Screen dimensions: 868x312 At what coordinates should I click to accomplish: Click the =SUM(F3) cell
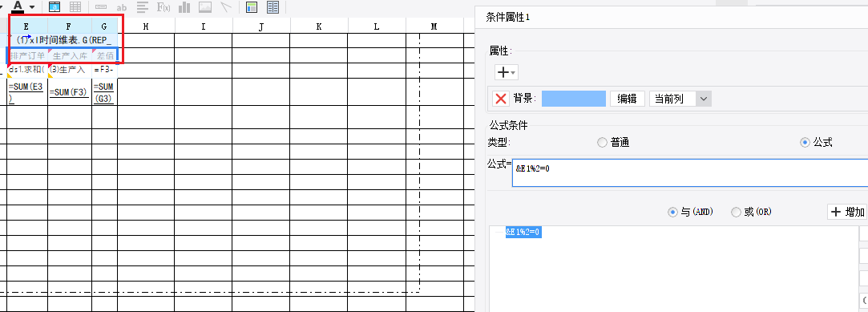pyautogui.click(x=70, y=91)
